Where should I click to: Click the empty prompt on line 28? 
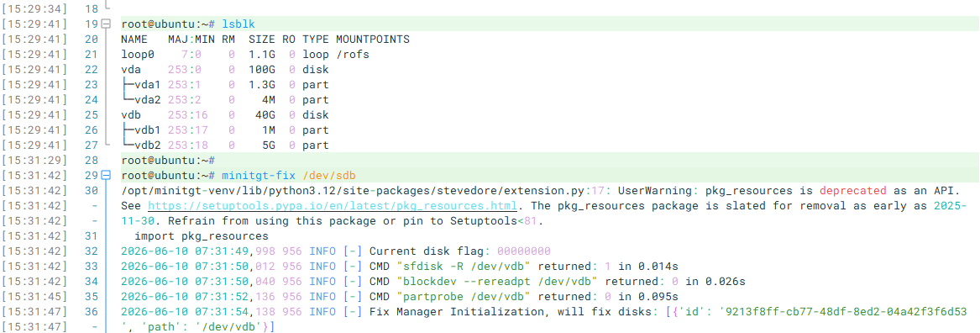pyautogui.click(x=168, y=161)
